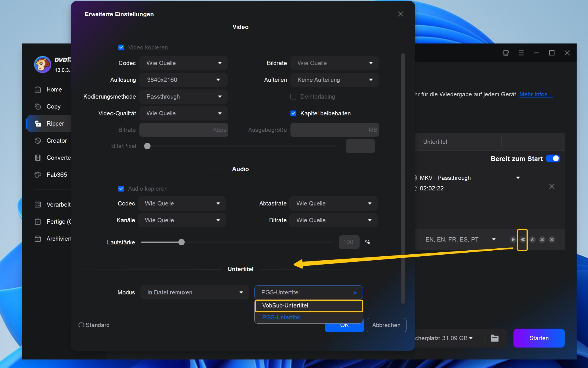This screenshot has height=368, width=588.
Task: Close the Erweiterte Einstellungen dialog
Action: (401, 14)
